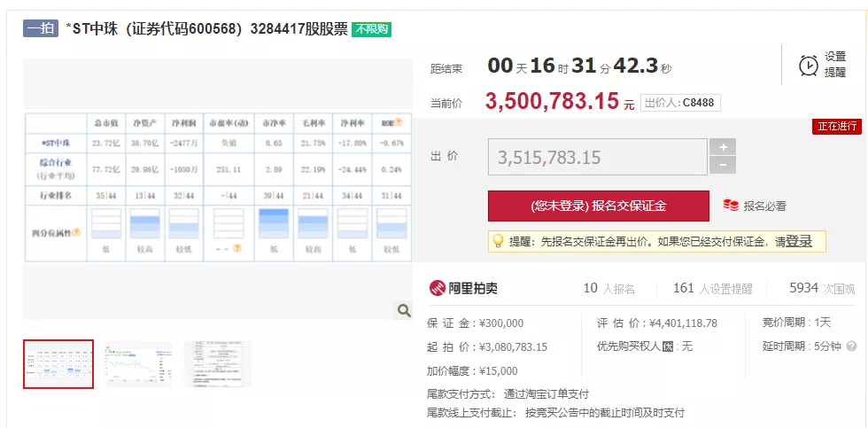The width and height of the screenshot is (868, 428).
Task: Select the third thumbnail document image
Action: (218, 364)
